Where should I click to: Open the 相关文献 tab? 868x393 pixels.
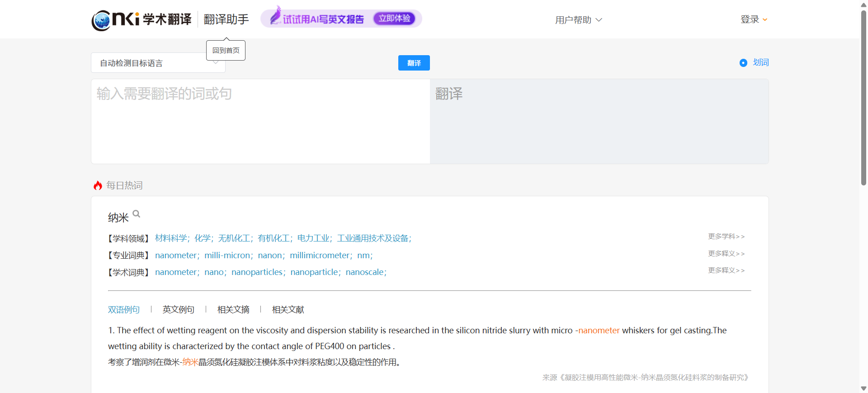(288, 309)
